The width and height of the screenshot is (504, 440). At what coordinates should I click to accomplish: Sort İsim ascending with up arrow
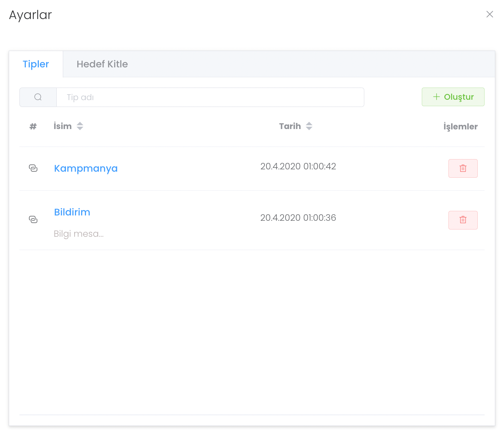pyautogui.click(x=80, y=123)
